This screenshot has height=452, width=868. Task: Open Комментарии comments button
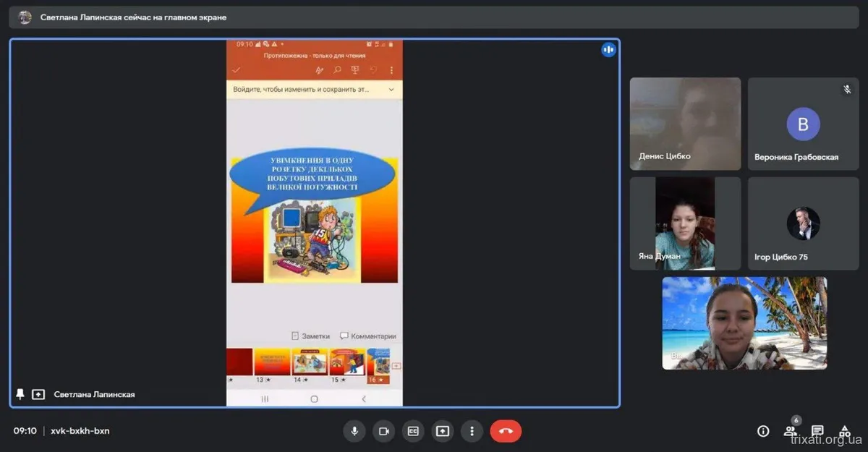pyautogui.click(x=368, y=336)
